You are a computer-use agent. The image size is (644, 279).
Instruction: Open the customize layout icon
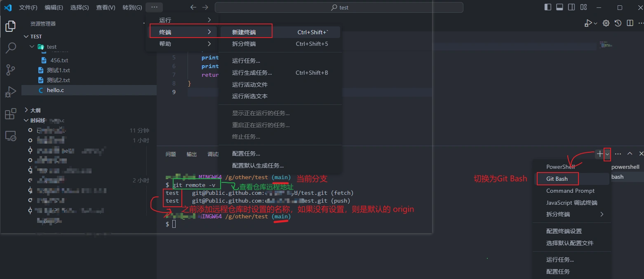[x=583, y=7]
